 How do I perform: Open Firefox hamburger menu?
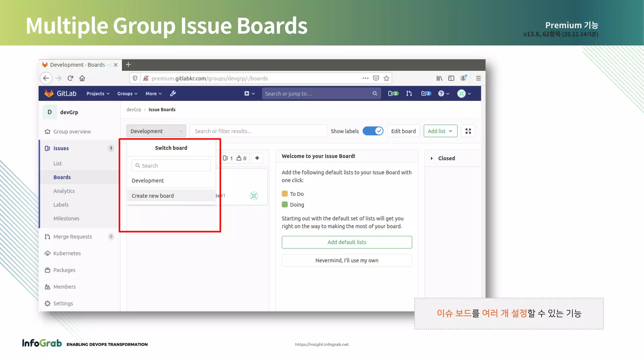pyautogui.click(x=478, y=78)
